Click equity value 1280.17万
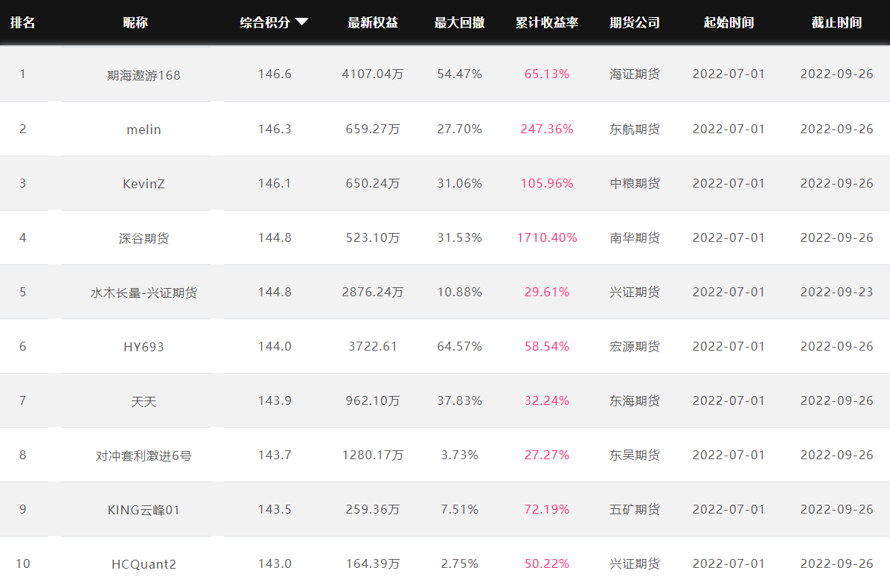Image resolution: width=890 pixels, height=588 pixels. (x=373, y=455)
